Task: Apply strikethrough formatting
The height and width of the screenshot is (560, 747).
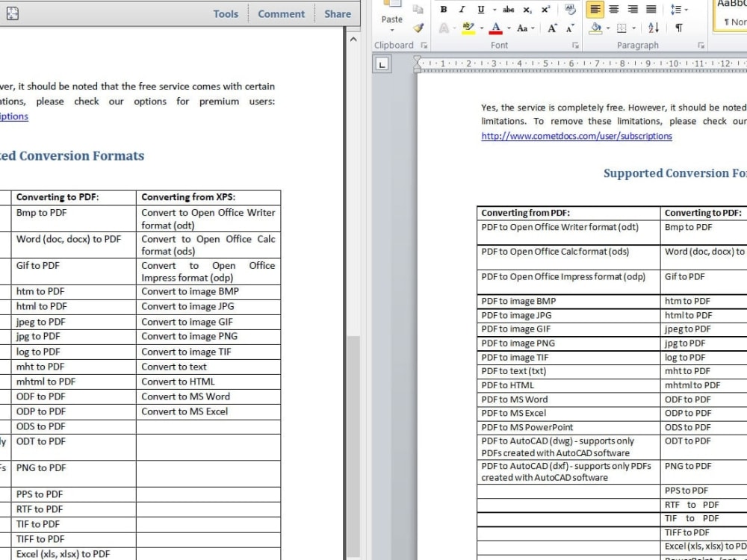Action: click(508, 10)
